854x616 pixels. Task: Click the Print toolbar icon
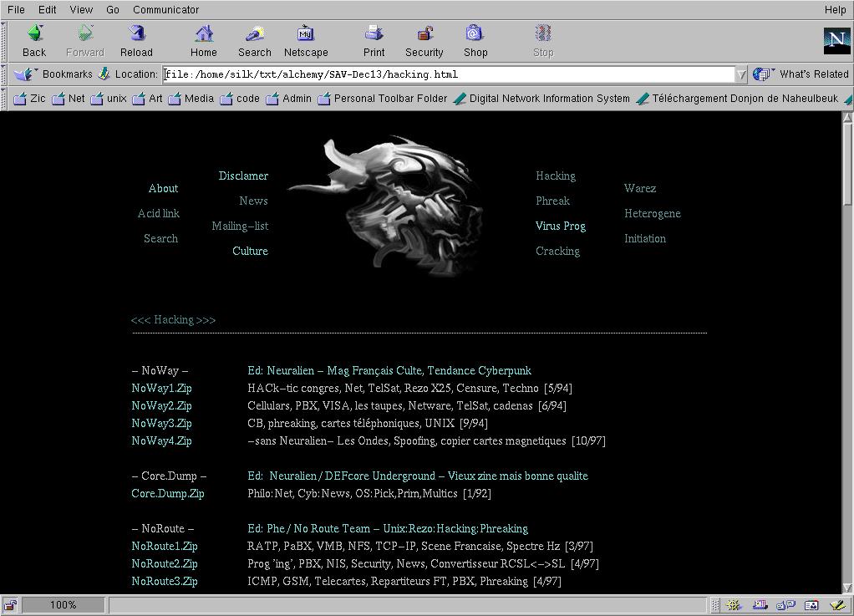coord(374,40)
